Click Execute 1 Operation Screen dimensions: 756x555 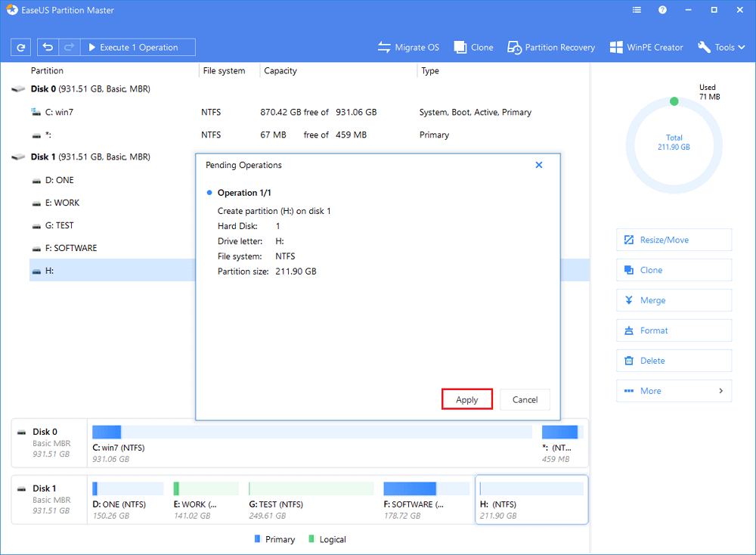(138, 47)
